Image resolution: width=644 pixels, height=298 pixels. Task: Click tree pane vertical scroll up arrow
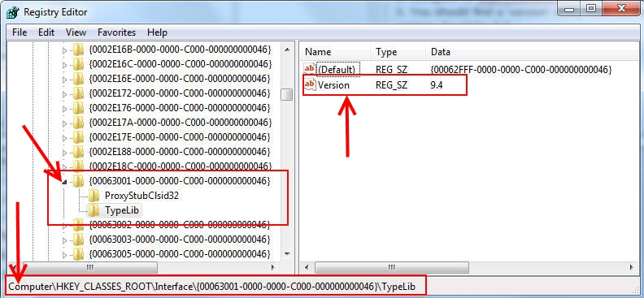click(287, 50)
